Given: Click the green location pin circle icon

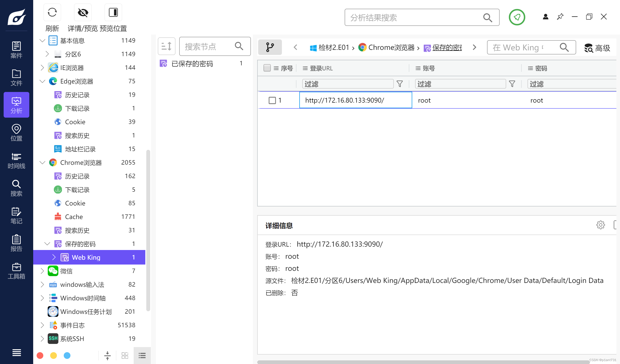Looking at the screenshot, I should tap(517, 17).
